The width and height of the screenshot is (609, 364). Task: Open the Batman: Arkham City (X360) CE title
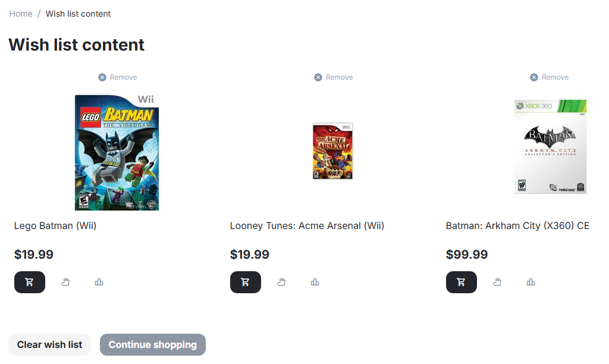point(517,226)
